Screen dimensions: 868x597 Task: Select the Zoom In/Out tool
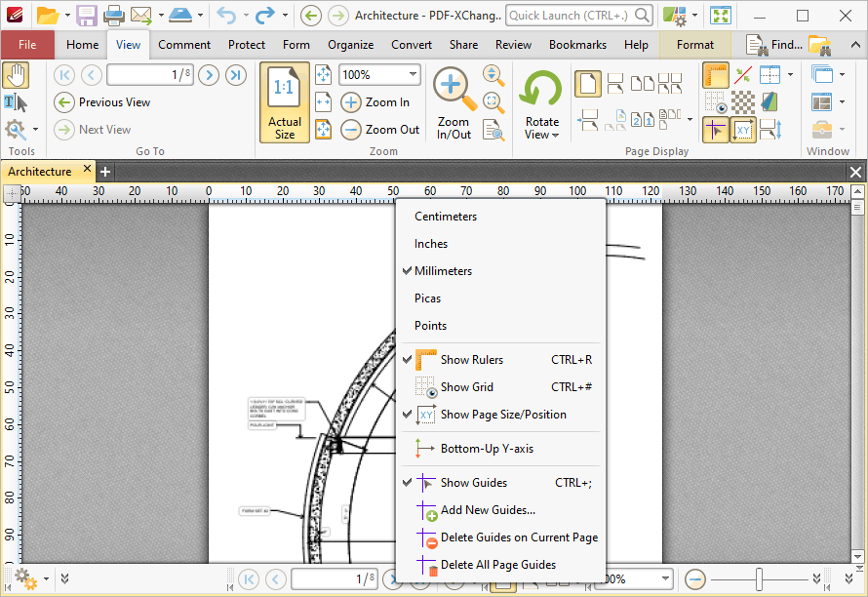(x=454, y=102)
